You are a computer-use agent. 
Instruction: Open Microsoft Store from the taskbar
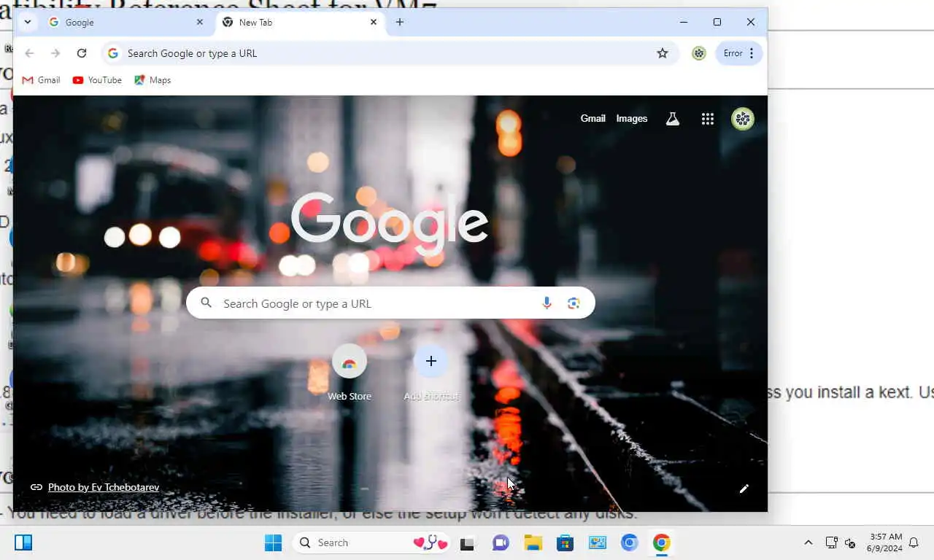[565, 542]
